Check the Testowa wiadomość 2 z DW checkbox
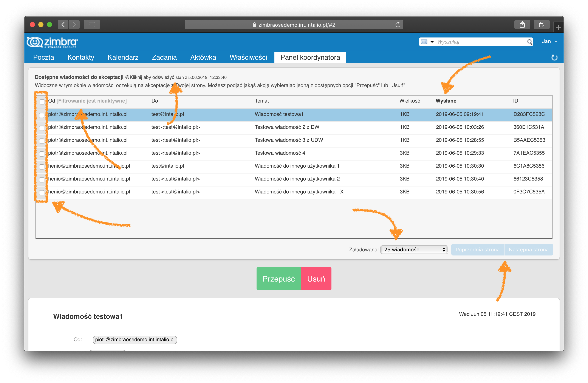The image size is (588, 383). (42, 128)
